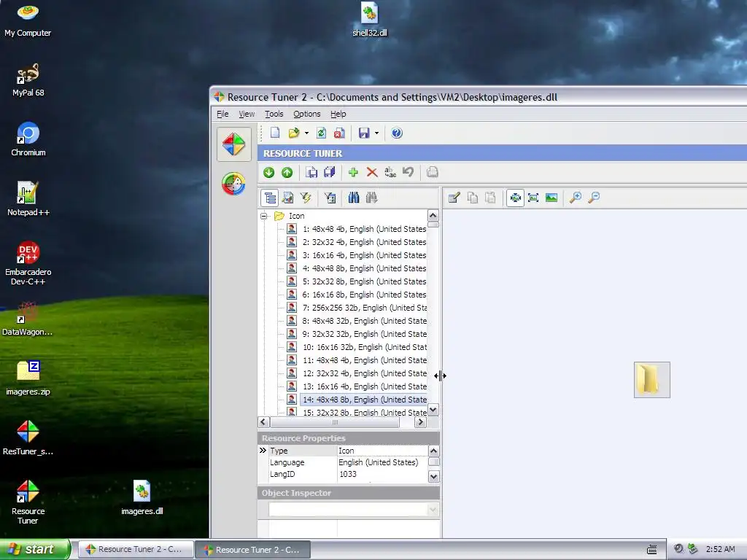Click the Resource Properties scroll down arrow

pyautogui.click(x=433, y=476)
